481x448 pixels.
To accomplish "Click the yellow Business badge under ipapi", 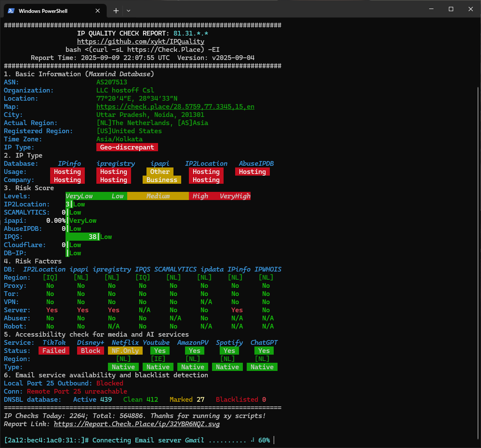I will click(x=161, y=180).
